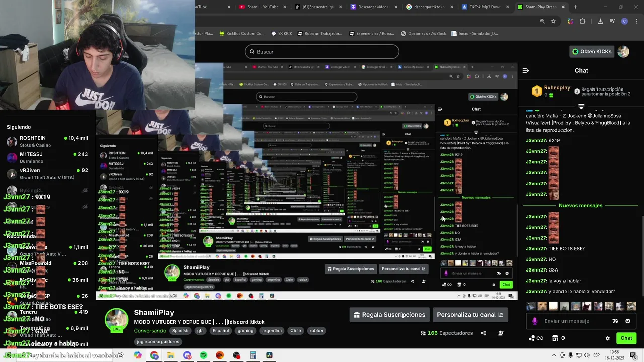Open Spotify from the taskbar

[203, 356]
